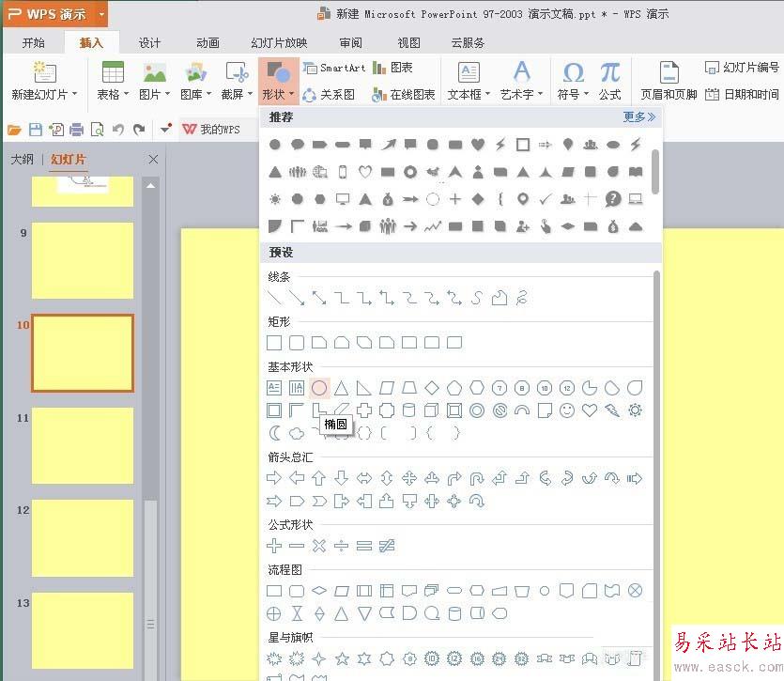The image size is (784, 681).
Task: Insert the right arrow block shape
Action: tap(274, 478)
